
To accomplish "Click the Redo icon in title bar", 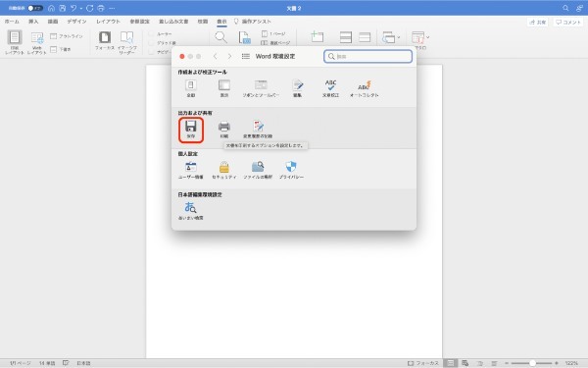I will point(89,8).
